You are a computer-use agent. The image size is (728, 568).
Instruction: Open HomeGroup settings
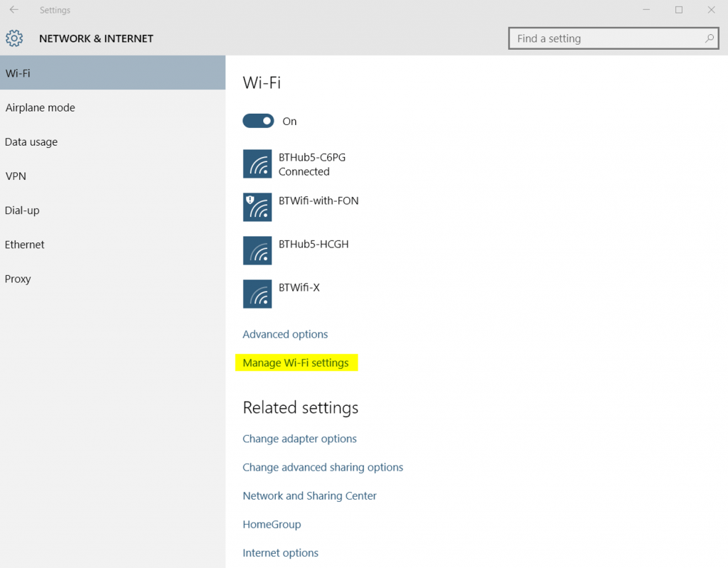(272, 524)
